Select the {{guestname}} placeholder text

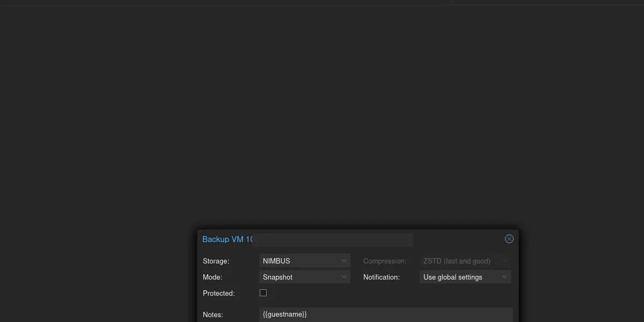tap(284, 314)
